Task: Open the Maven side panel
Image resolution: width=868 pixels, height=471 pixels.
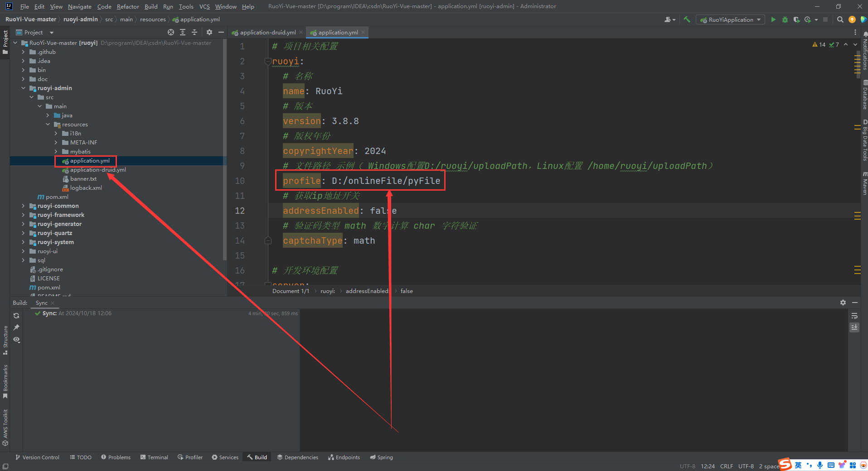Action: [x=865, y=183]
